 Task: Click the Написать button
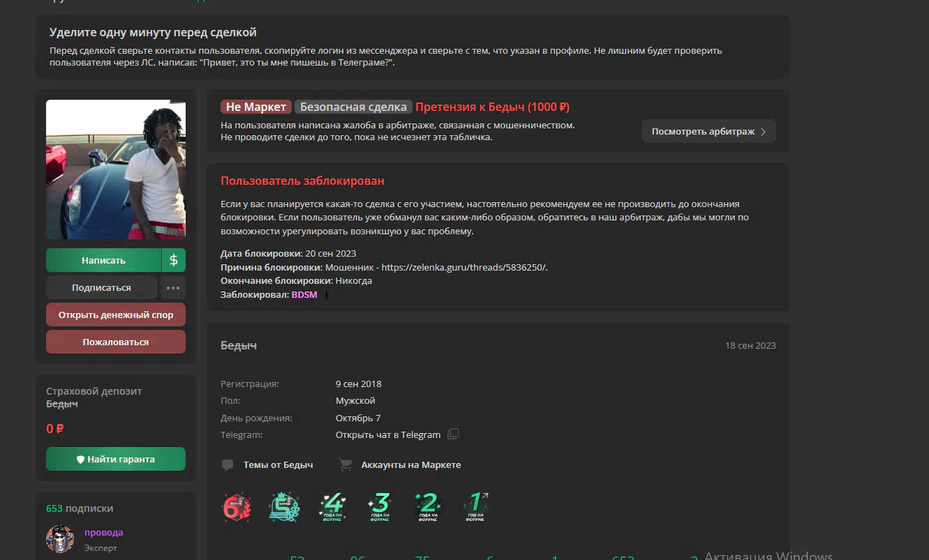point(103,260)
